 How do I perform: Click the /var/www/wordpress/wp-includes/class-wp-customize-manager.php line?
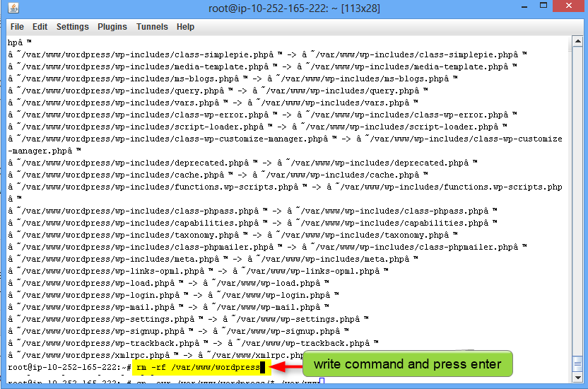coord(285,145)
